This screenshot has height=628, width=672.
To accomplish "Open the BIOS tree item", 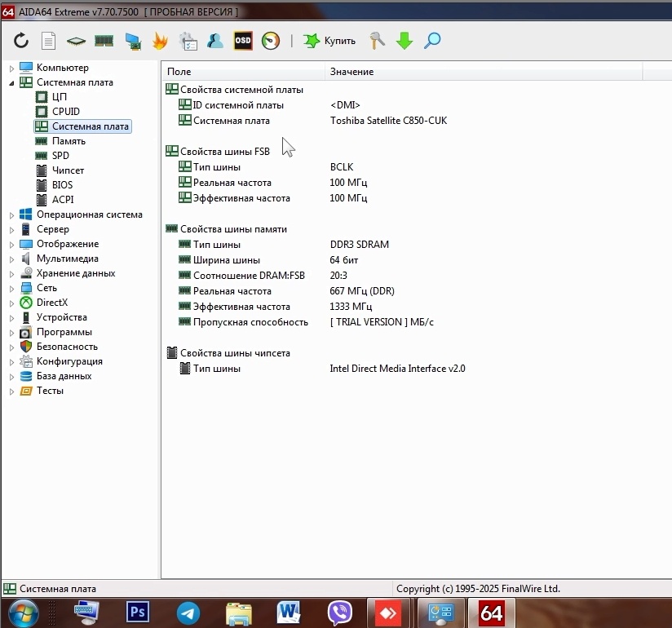I will pos(62,185).
